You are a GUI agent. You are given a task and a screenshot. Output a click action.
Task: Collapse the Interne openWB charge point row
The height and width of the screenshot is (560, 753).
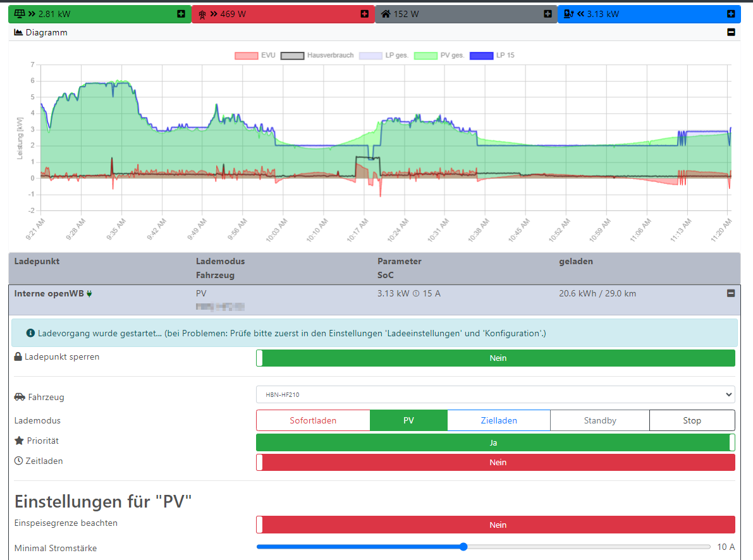coord(731,293)
